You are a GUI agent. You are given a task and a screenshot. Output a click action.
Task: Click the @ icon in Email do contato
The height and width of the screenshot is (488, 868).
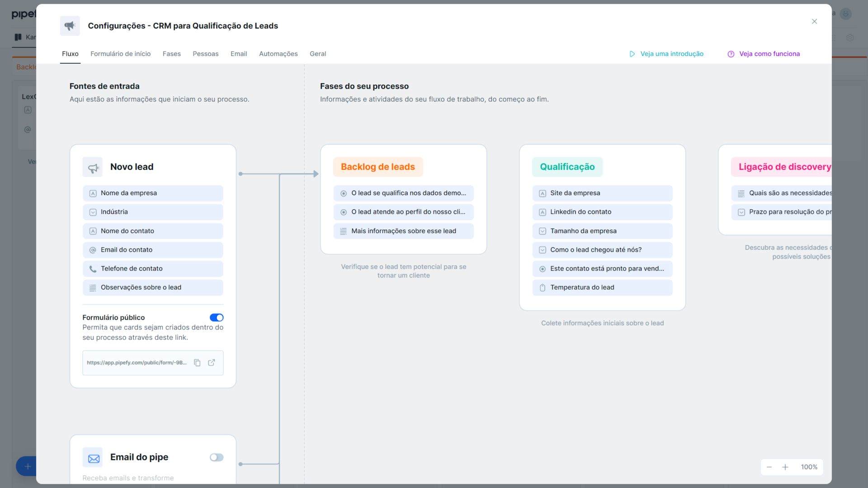93,250
